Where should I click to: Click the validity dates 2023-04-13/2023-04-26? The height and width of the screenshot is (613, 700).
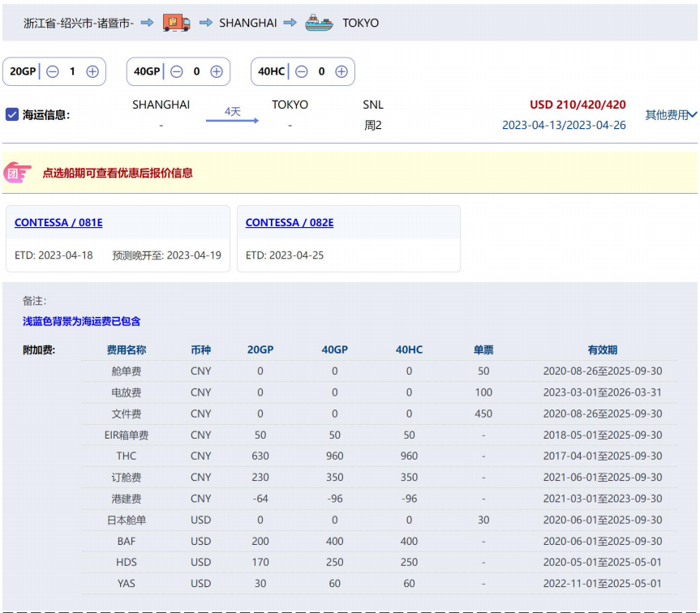[x=564, y=125]
